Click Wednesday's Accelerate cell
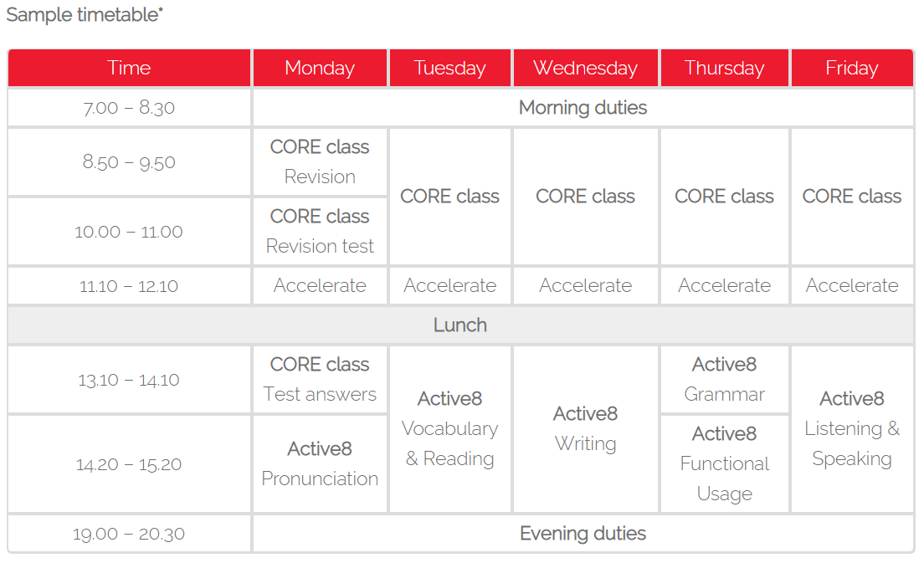Screen dimensions: 924x563 pyautogui.click(x=585, y=286)
